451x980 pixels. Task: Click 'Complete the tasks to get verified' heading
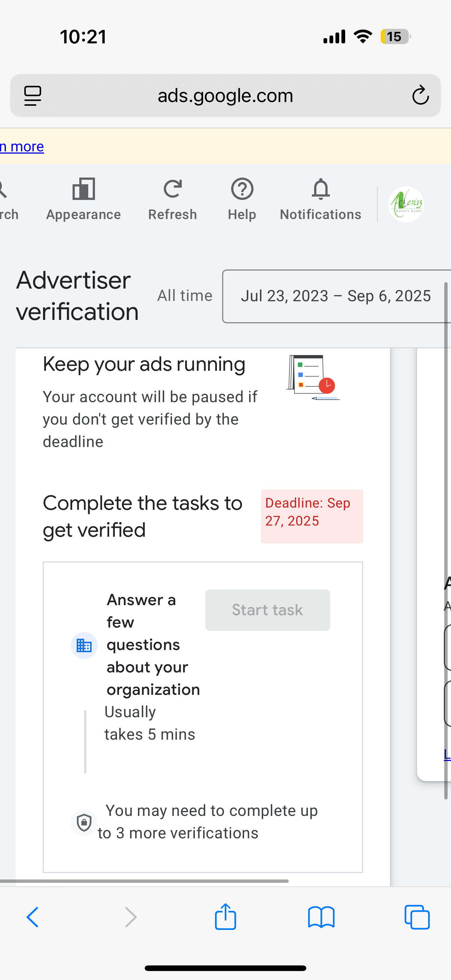(x=142, y=516)
